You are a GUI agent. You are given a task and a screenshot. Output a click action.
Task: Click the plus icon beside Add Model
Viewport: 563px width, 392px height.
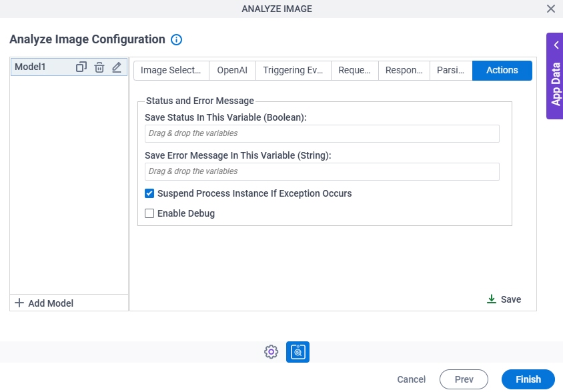tap(19, 303)
